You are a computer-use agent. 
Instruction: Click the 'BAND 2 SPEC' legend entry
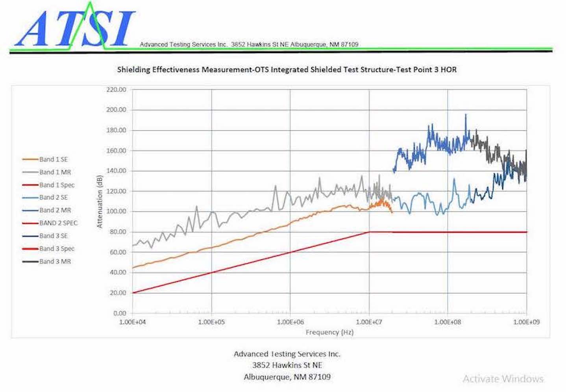[x=50, y=223]
